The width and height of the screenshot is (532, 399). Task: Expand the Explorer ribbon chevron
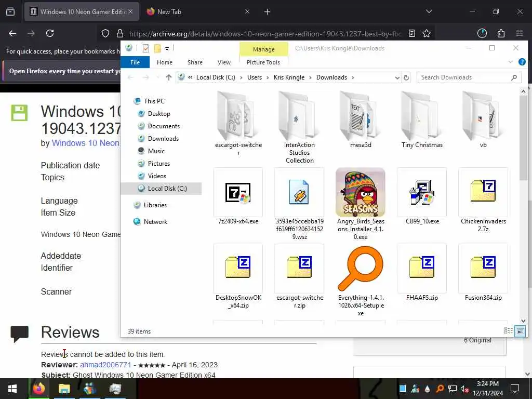tap(511, 62)
